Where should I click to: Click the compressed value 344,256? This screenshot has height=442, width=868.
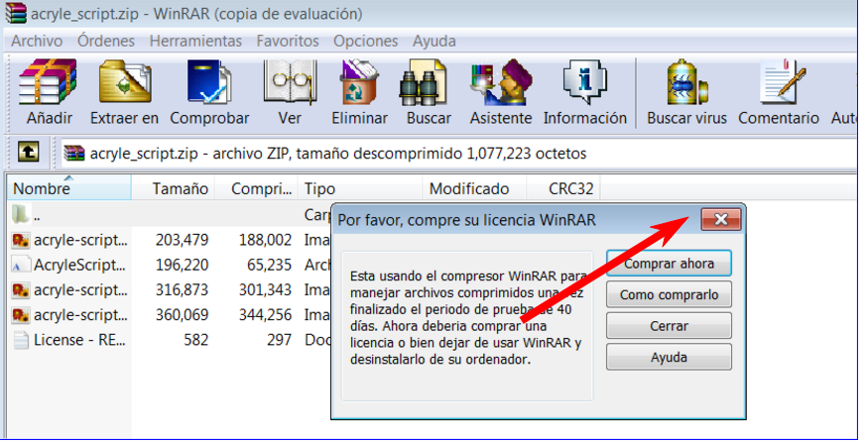tap(265, 315)
